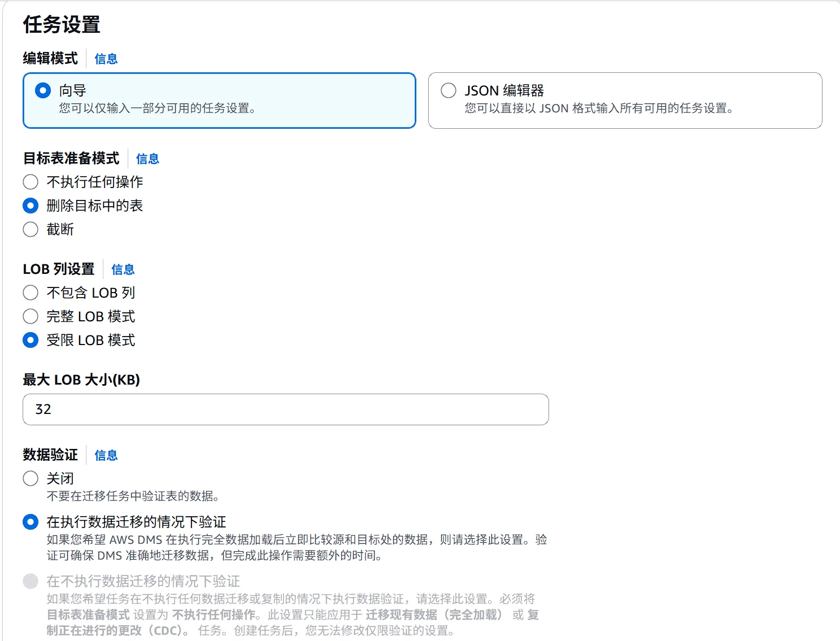The image size is (840, 641).
Task: Select the 向导 editing mode option
Action: 42,90
